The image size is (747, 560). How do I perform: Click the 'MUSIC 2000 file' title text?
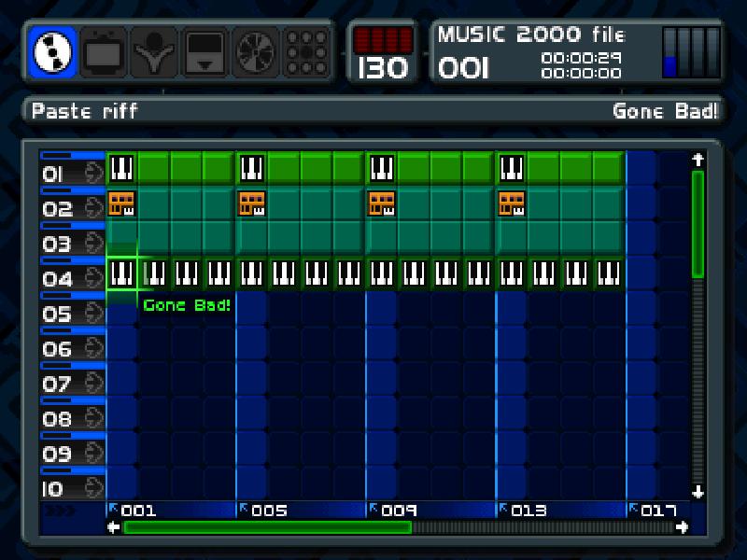click(531, 35)
